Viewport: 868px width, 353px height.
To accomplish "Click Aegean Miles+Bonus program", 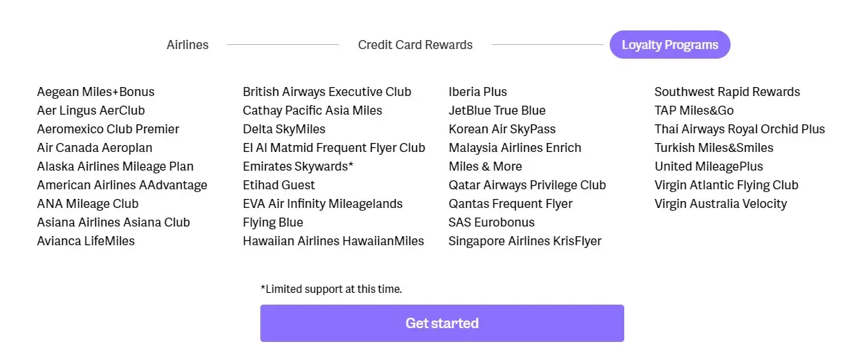I will tap(95, 92).
